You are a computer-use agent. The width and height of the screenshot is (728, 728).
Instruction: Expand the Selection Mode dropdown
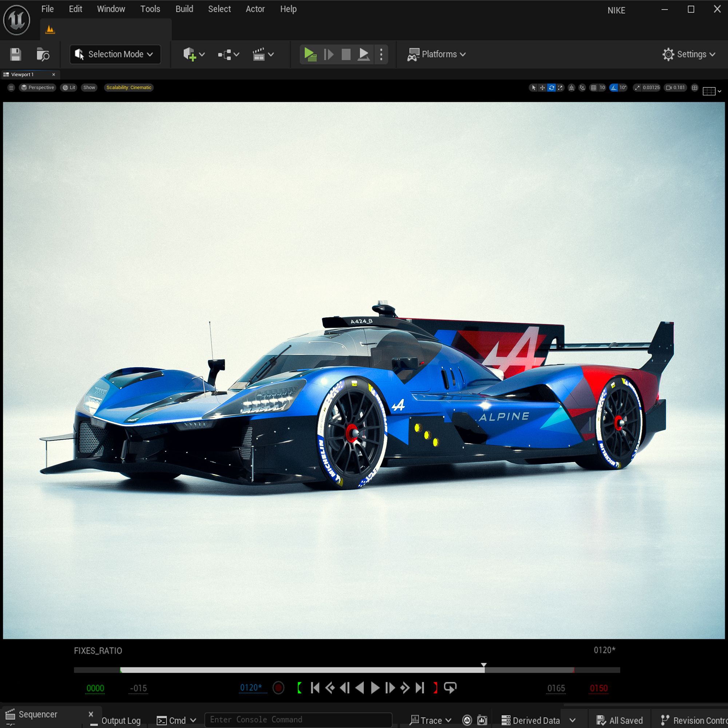pyautogui.click(x=115, y=54)
